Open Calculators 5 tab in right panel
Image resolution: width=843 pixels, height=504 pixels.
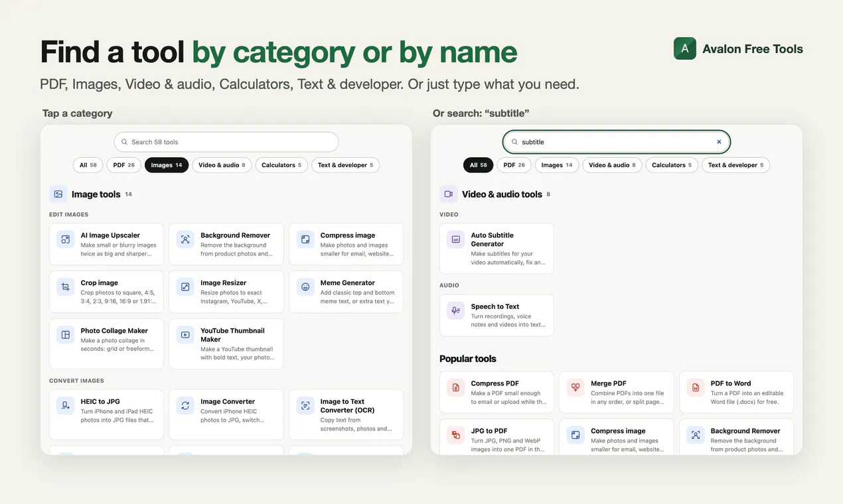672,165
